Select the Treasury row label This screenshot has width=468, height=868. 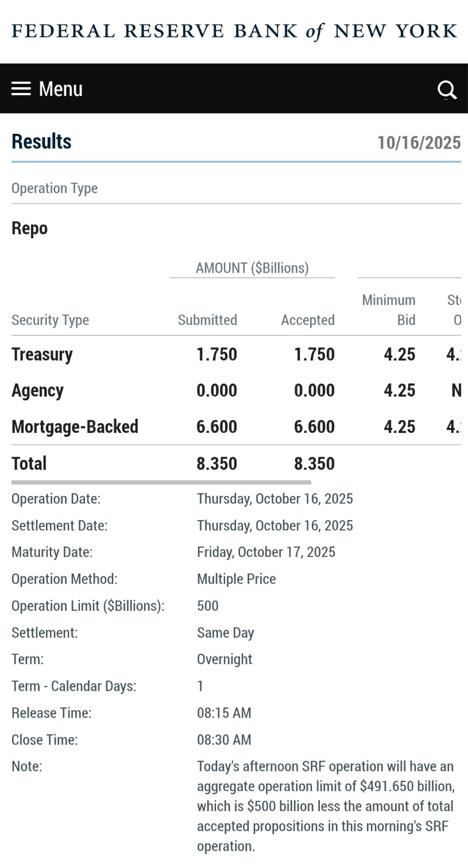(42, 354)
